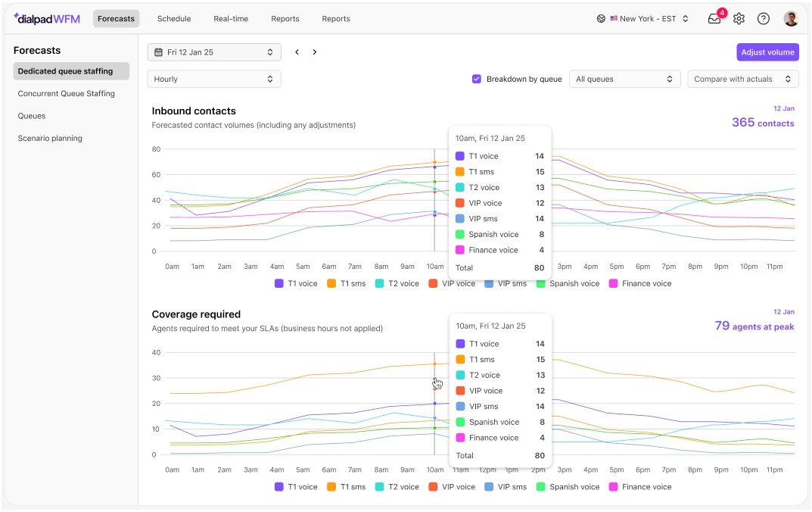Image resolution: width=812 pixels, height=512 pixels.
Task: Toggle T1 voice in Inbound contacts legend
Action: click(x=296, y=283)
